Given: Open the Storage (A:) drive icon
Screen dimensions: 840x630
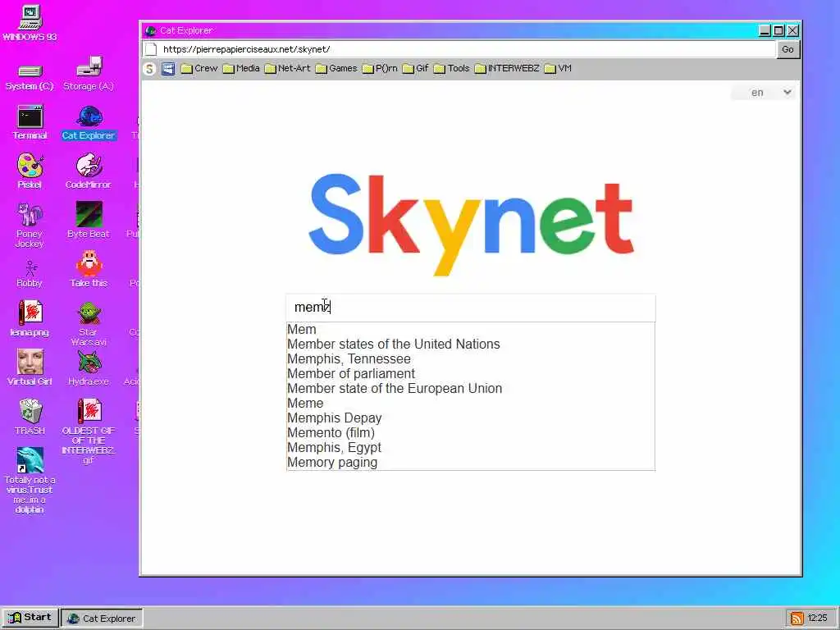Looking at the screenshot, I should 89,74.
